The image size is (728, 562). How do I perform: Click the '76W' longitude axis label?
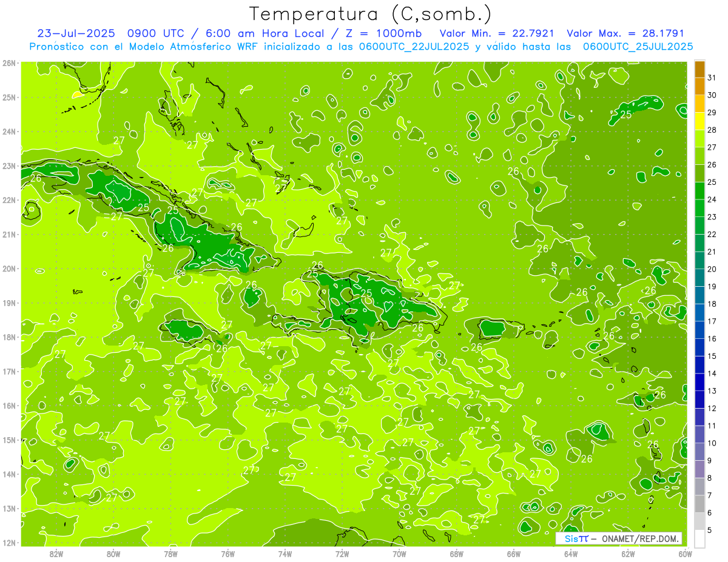pyautogui.click(x=228, y=554)
